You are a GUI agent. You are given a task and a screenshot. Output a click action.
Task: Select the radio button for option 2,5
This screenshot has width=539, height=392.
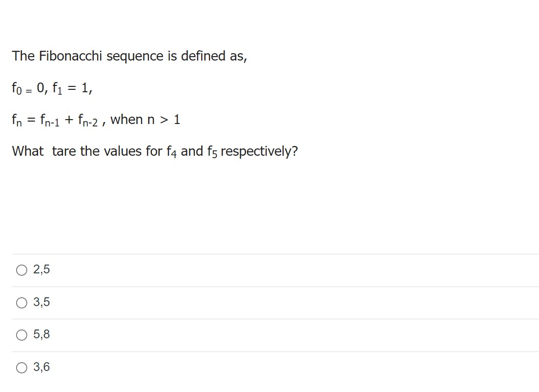[21, 269]
